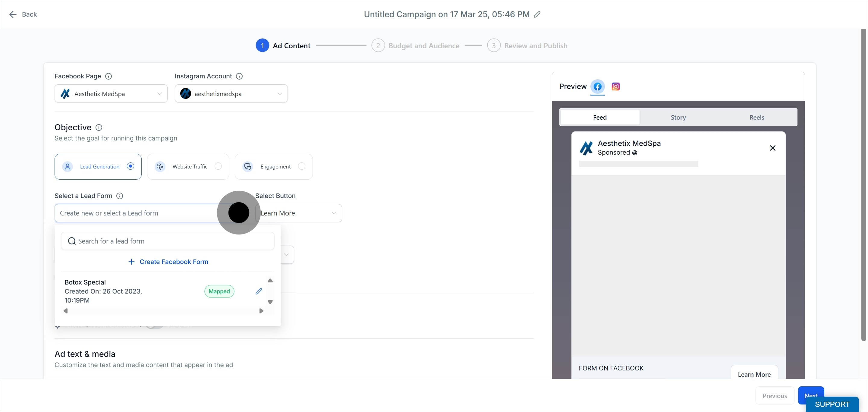Switch preview to Reels tab
The image size is (868, 412).
click(x=756, y=117)
